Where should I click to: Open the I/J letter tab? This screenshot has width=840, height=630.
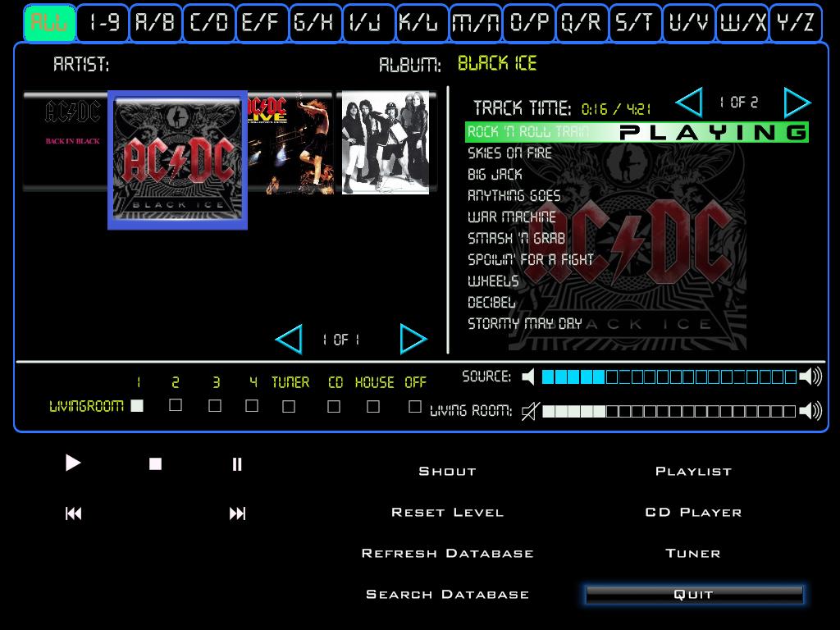(x=368, y=22)
